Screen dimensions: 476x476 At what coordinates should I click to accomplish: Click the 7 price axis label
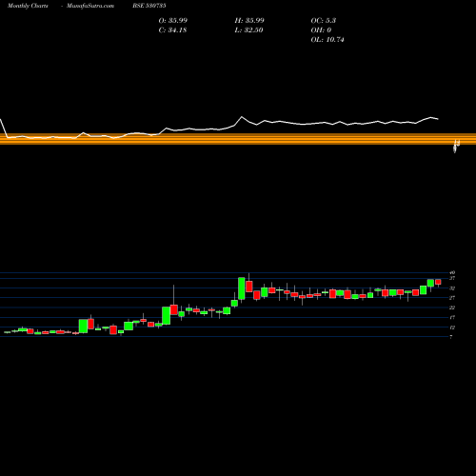(x=451, y=337)
